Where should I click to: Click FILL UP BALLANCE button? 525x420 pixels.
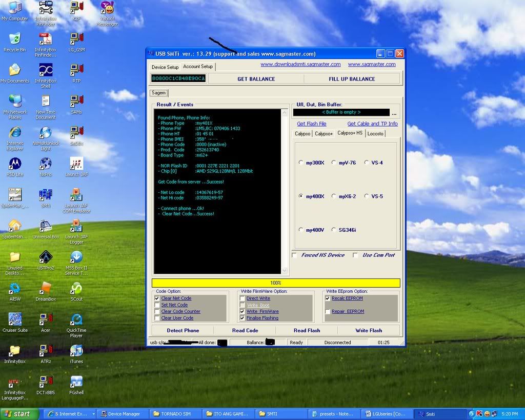[352, 79]
